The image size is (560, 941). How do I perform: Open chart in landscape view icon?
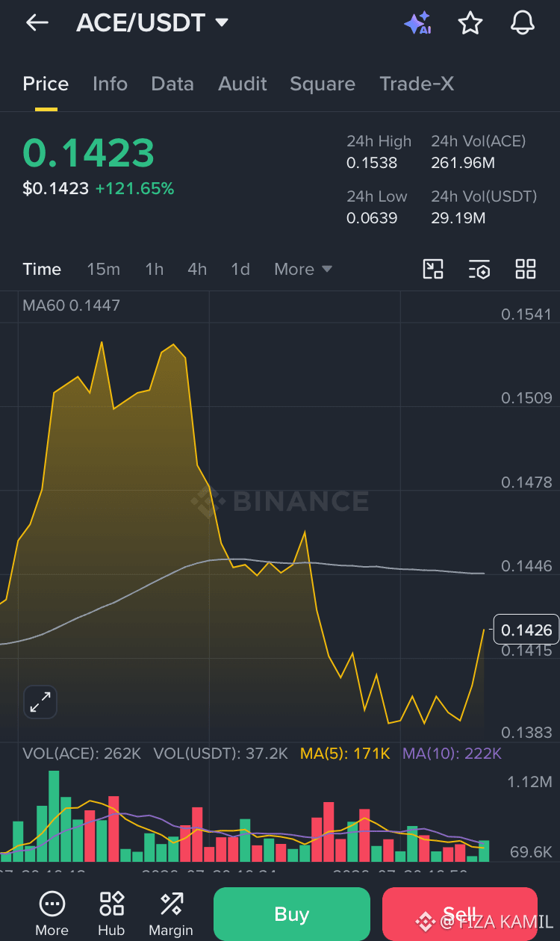(433, 269)
